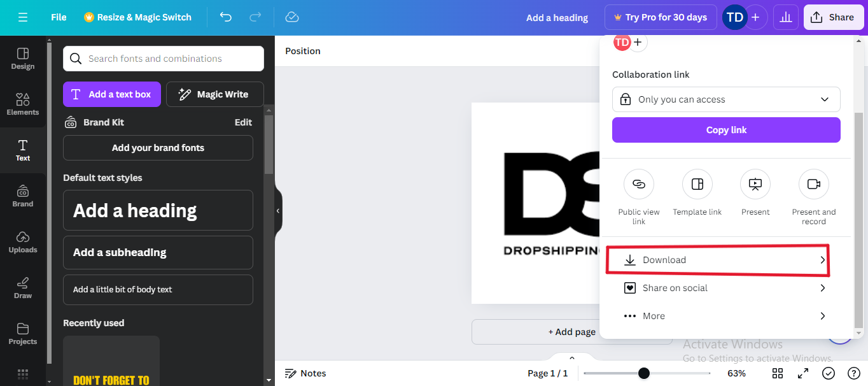
Task: Open the Elements sidebar panel
Action: click(23, 104)
